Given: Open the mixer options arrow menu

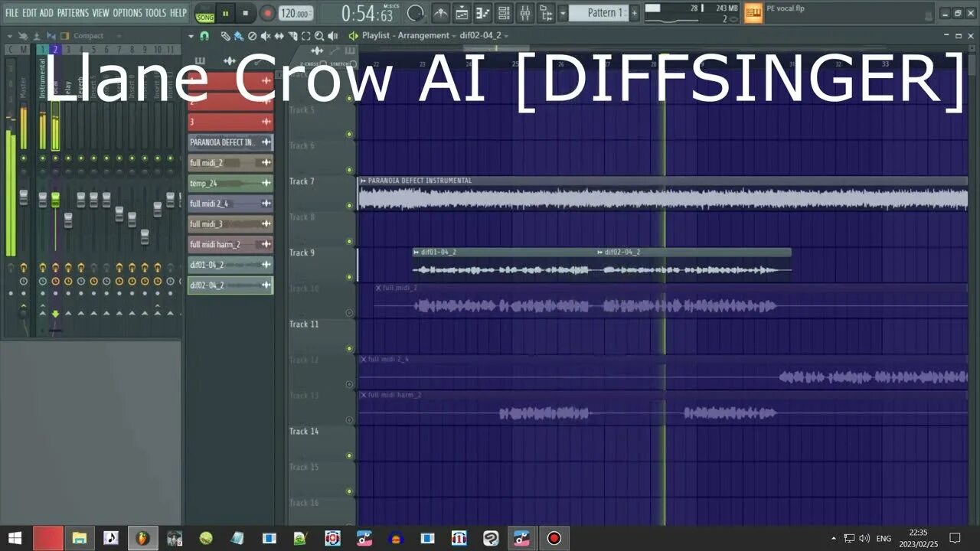Looking at the screenshot, I should tap(9, 36).
